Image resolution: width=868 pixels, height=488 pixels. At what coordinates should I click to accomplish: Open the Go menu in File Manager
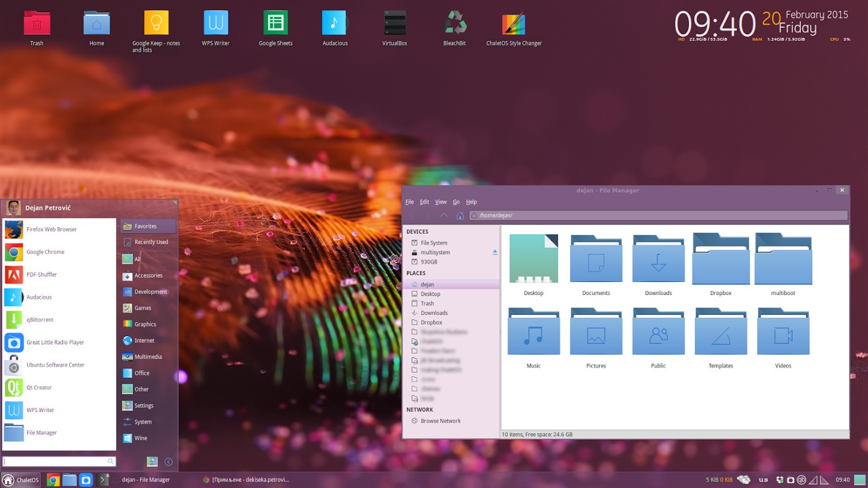[x=456, y=201]
